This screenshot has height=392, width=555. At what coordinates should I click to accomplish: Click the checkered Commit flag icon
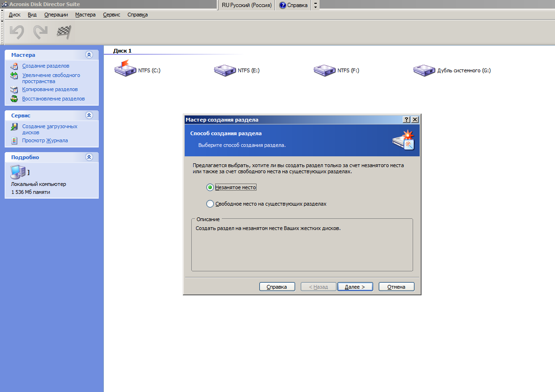point(63,32)
